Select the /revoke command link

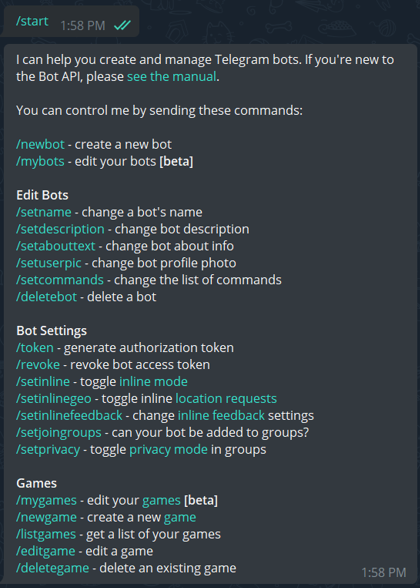[38, 364]
